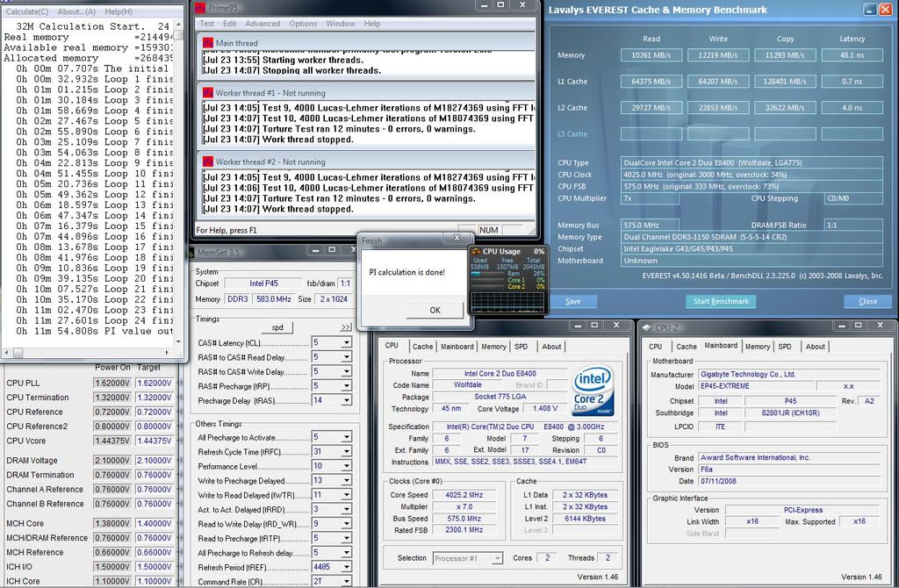899x588 pixels.
Task: Switch to the About tab in left CPU-Z
Action: point(551,347)
